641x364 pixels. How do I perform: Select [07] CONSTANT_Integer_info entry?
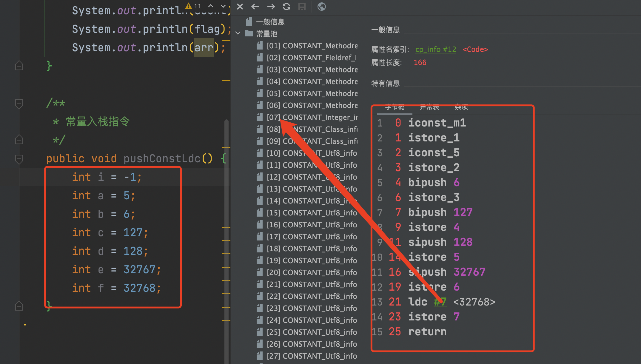tap(307, 117)
